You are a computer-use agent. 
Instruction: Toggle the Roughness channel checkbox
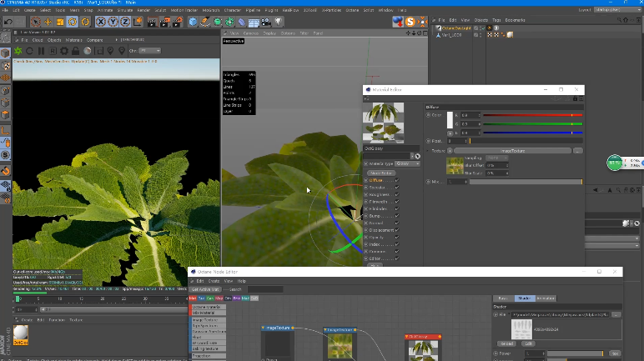click(x=397, y=194)
